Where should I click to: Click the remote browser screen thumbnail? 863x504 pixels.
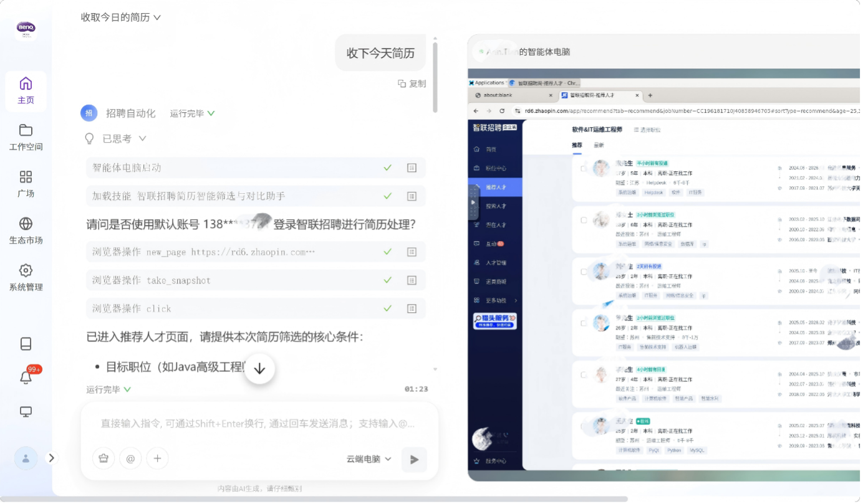pyautogui.click(x=665, y=274)
